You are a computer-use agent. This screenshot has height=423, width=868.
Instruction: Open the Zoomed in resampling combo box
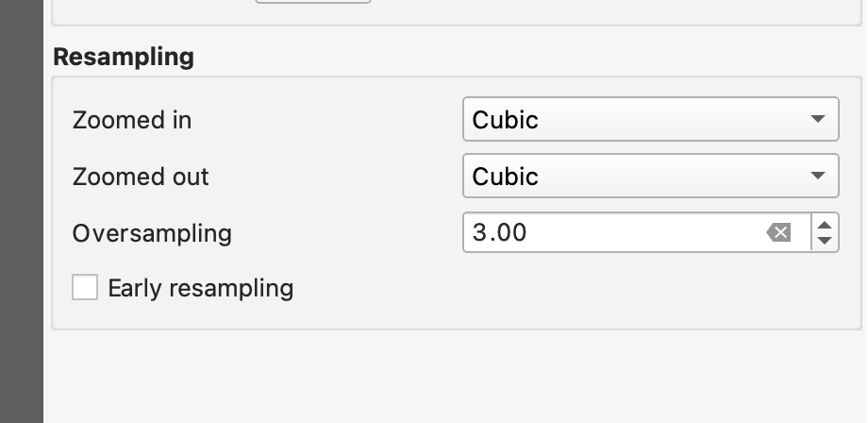click(650, 120)
